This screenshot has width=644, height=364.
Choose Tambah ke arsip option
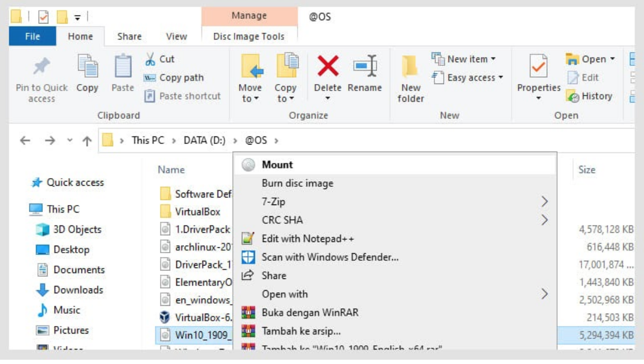point(395,331)
